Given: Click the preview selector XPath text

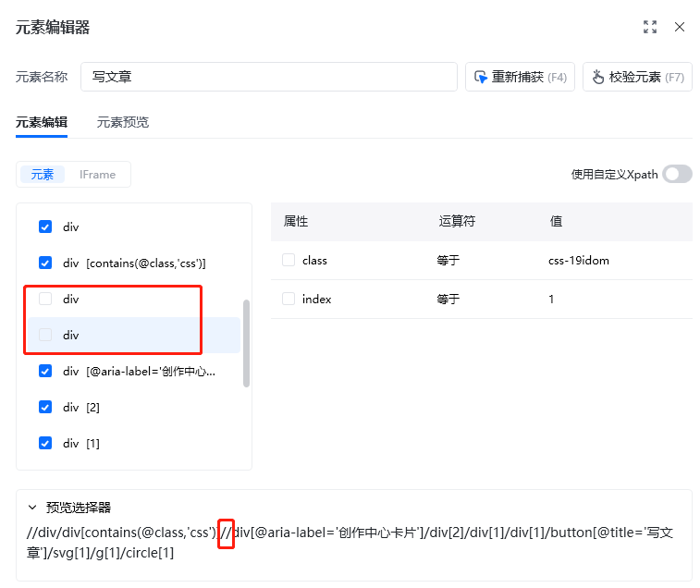Looking at the screenshot, I should click(350, 543).
